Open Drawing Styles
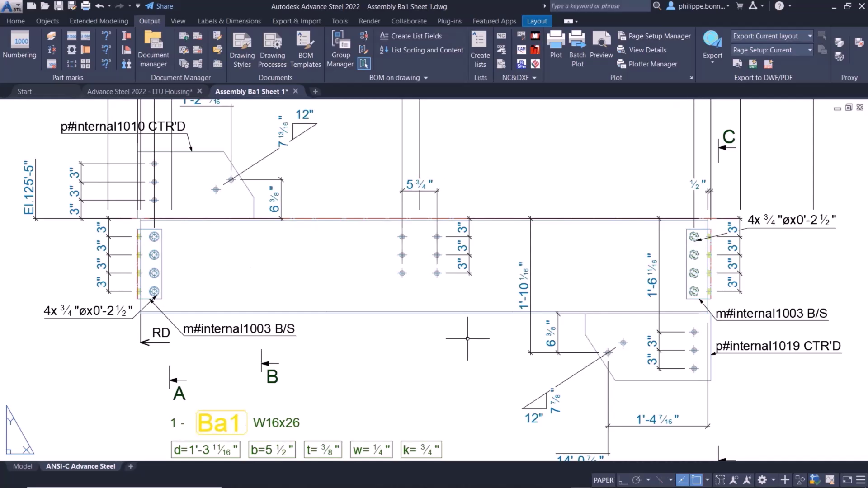 (x=242, y=49)
